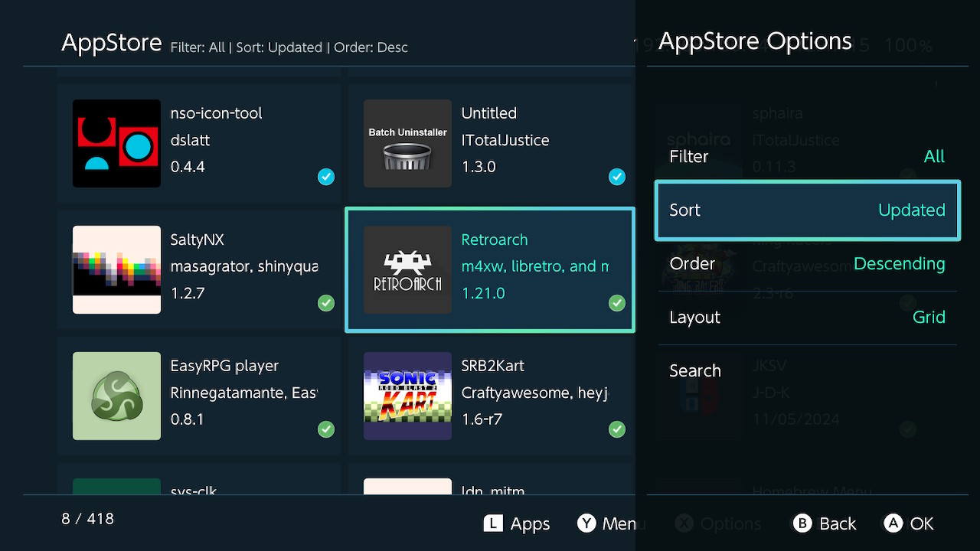This screenshot has height=551, width=980.
Task: Select the Sonic Kart SRB2Kart icon
Action: click(x=407, y=396)
